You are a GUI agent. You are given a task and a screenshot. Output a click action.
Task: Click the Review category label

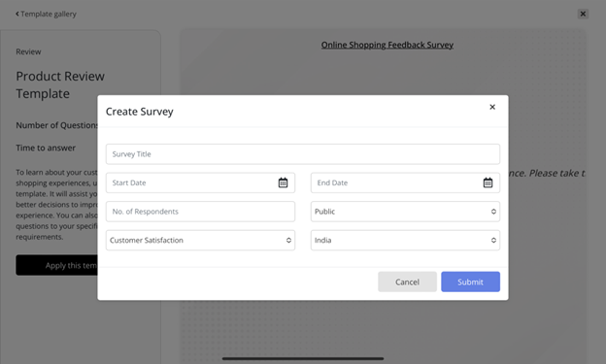28,51
